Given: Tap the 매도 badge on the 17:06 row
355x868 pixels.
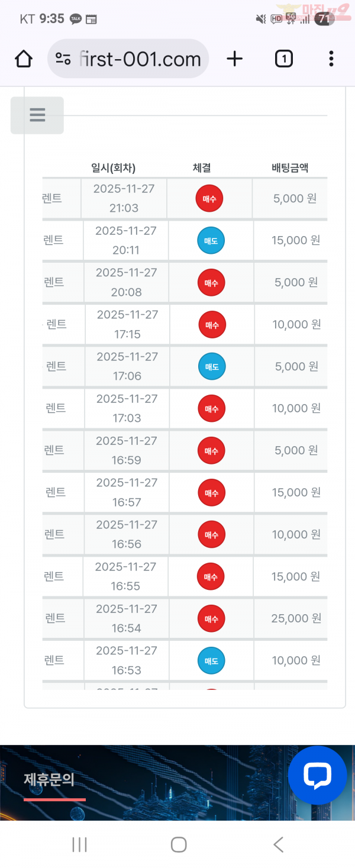Looking at the screenshot, I should [x=211, y=366].
